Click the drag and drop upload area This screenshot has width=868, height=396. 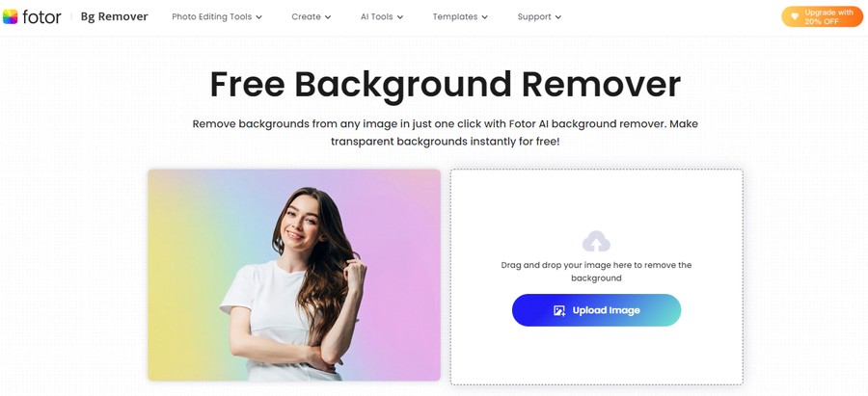tap(596, 277)
